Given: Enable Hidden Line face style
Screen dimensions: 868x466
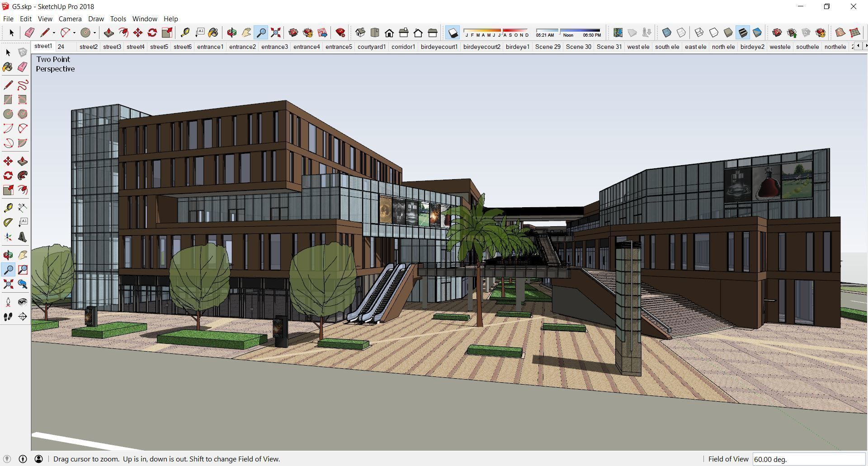Looking at the screenshot, I should [713, 33].
